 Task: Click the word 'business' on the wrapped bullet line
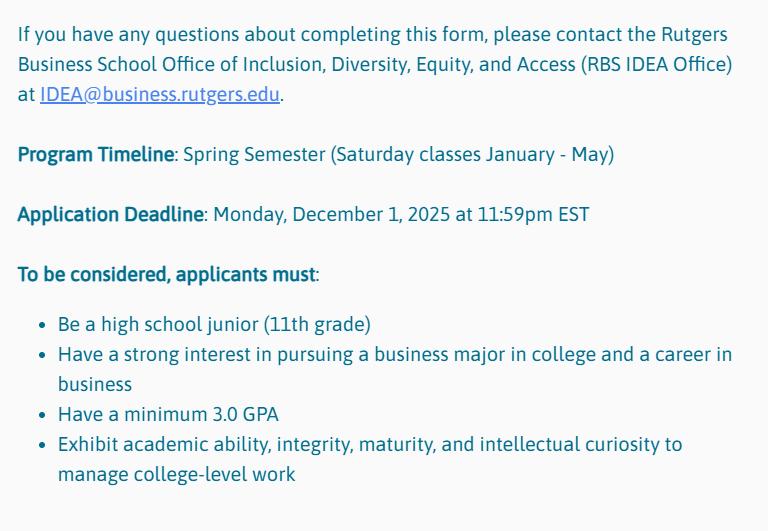tap(94, 384)
